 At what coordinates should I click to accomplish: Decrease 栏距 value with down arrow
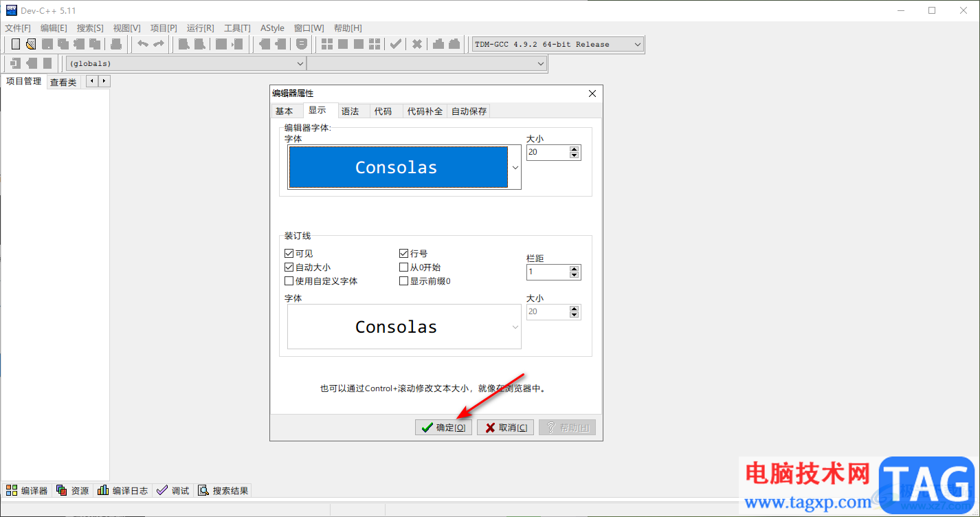[x=575, y=276]
